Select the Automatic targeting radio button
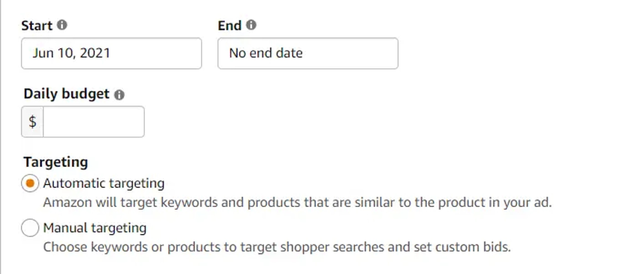The height and width of the screenshot is (274, 644). coord(30,183)
